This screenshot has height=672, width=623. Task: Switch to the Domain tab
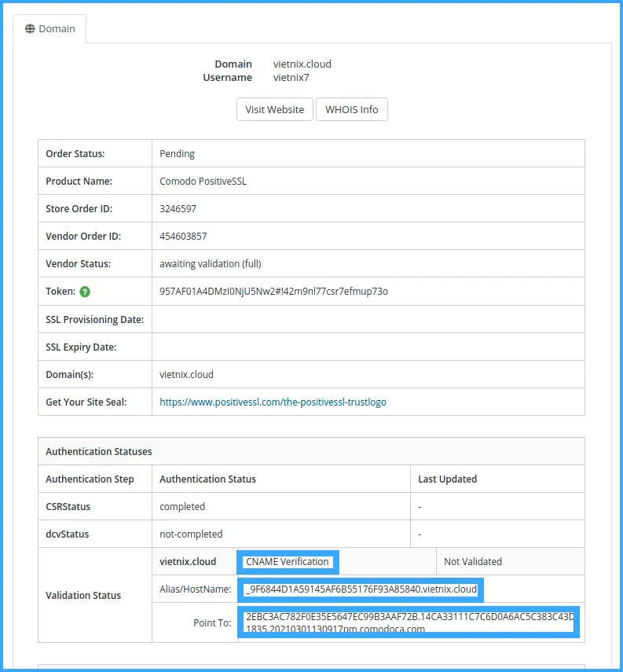50,29
